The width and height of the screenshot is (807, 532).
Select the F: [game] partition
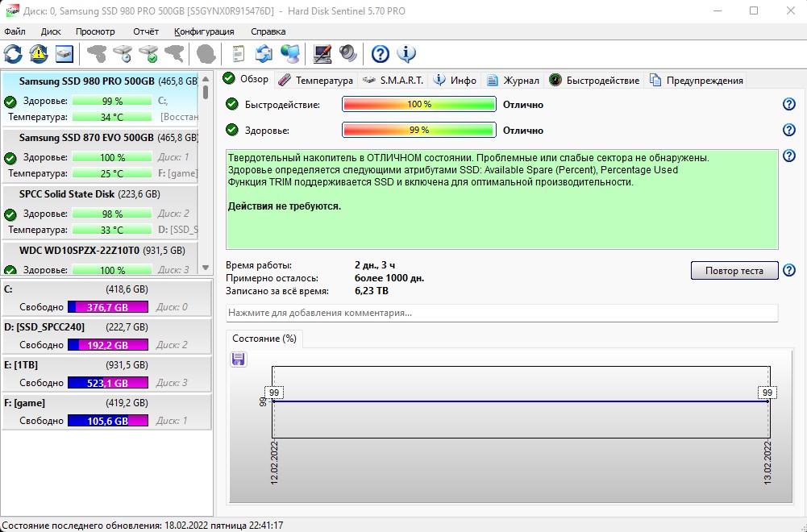107,412
